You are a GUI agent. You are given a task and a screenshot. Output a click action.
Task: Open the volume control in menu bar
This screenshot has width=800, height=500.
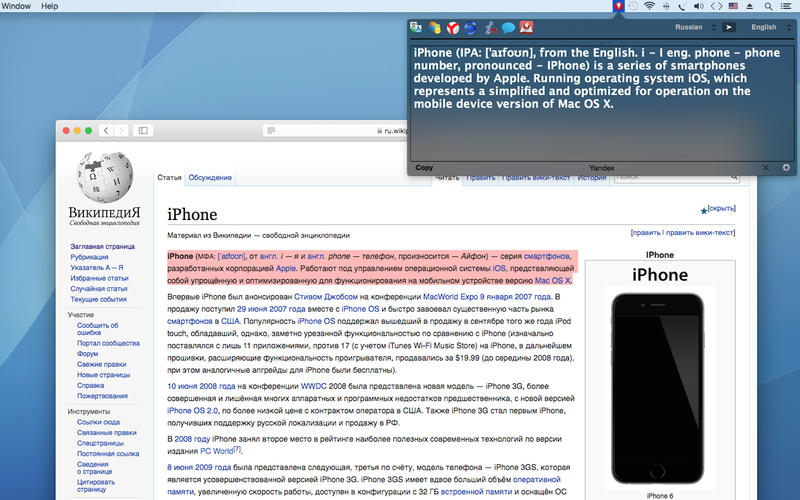point(699,6)
